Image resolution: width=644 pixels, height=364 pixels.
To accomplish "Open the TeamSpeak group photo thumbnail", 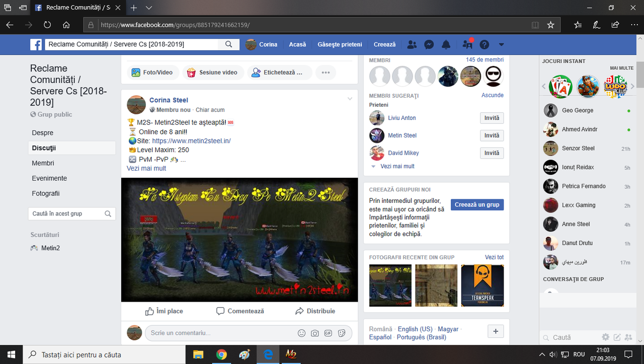I will [482, 285].
